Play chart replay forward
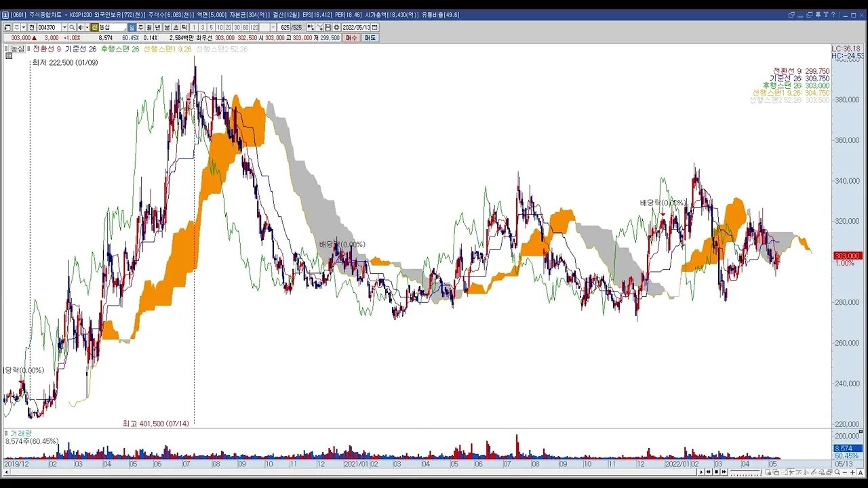The width and height of the screenshot is (868, 488). coord(701,472)
